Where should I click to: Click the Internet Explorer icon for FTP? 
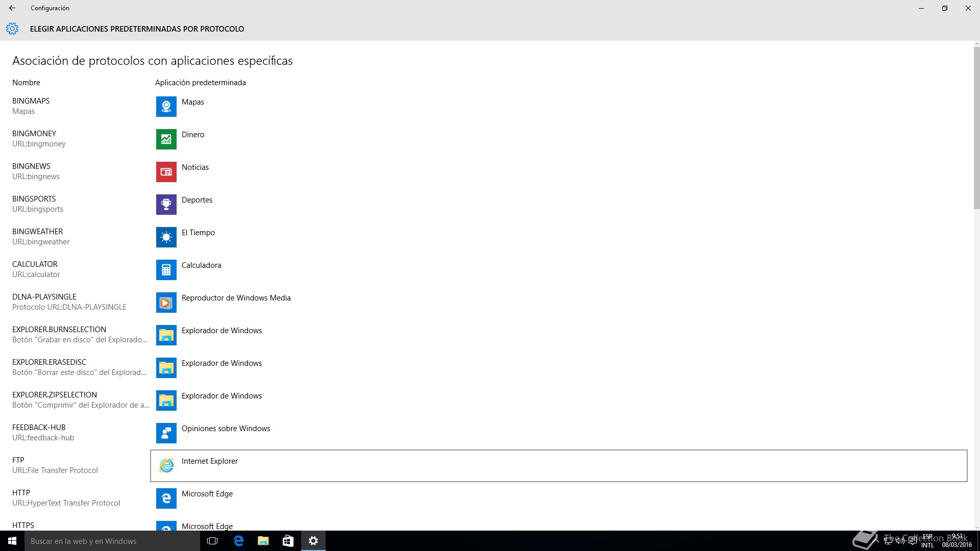166,466
